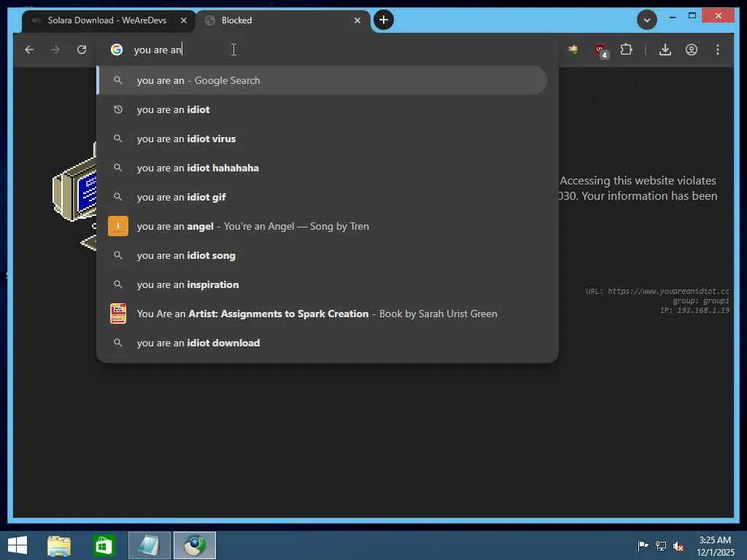Pick the "You Are an Artist" book suggestion

click(322, 314)
